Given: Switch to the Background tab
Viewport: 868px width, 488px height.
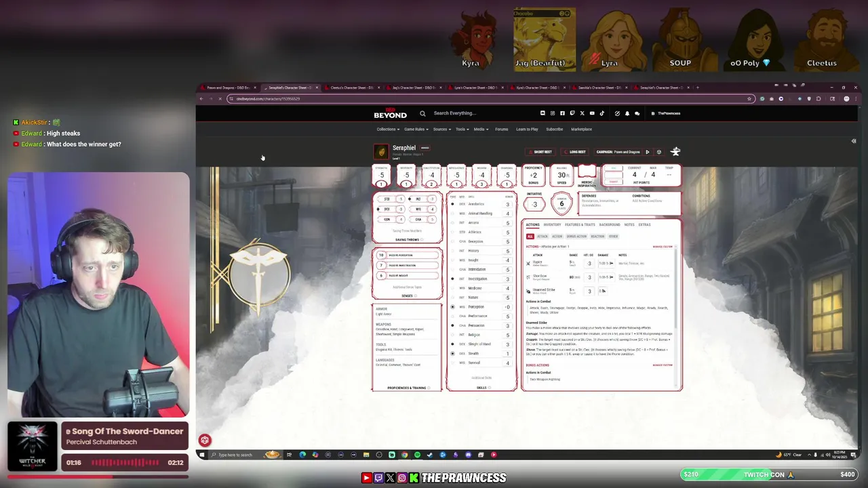Looking at the screenshot, I should pyautogui.click(x=610, y=224).
